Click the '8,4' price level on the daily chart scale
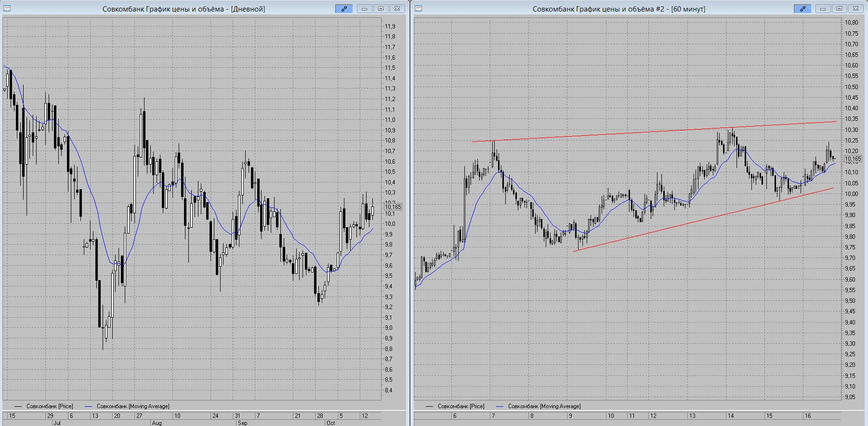 (x=388, y=390)
